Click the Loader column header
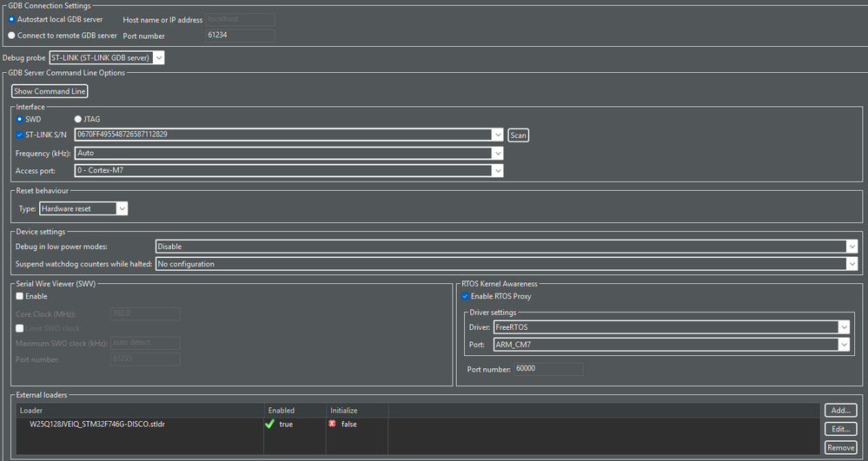Image resolution: width=868 pixels, height=461 pixels. (141, 411)
